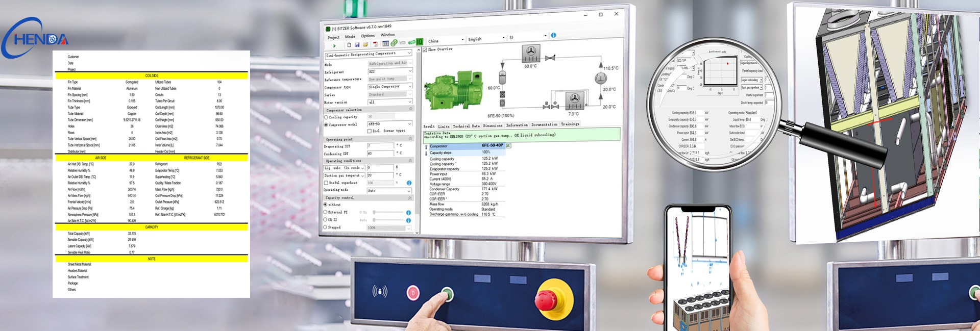This screenshot has height=331, width=980.
Task: Click the round compressor symbol below 110.5°C
Action: [601, 79]
